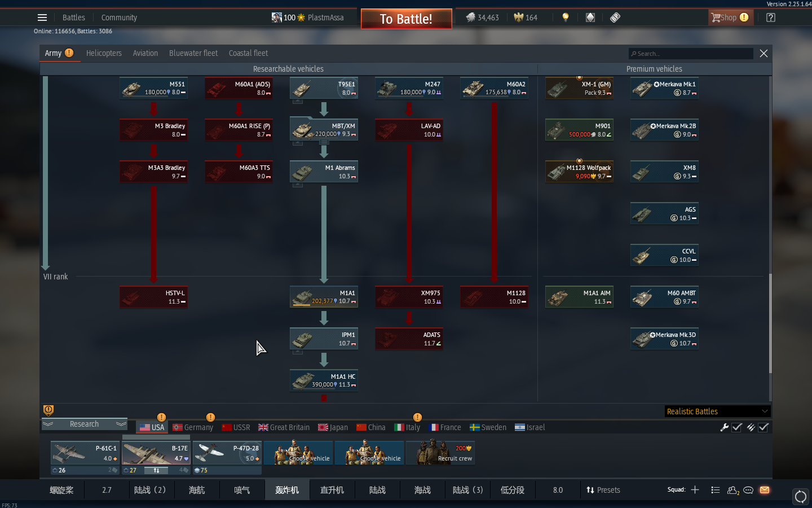Select the 直升机 preset tab
Viewport: 812px width, 508px height.
(332, 490)
